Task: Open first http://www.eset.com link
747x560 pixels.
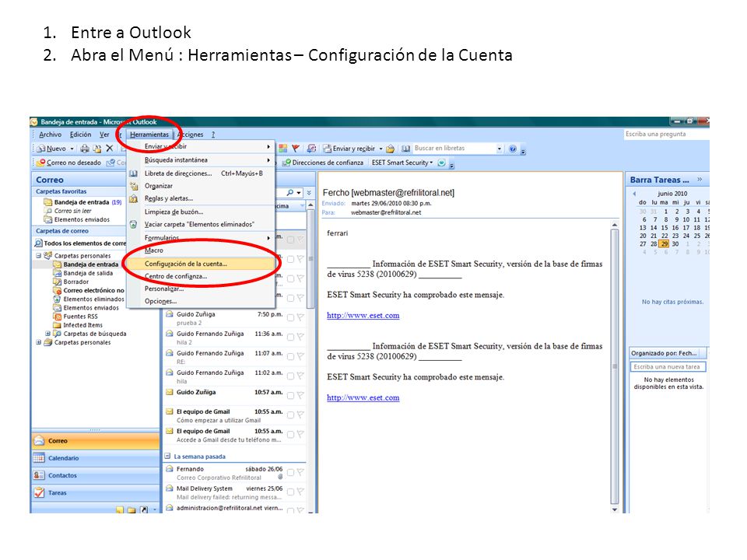Action: [x=363, y=315]
